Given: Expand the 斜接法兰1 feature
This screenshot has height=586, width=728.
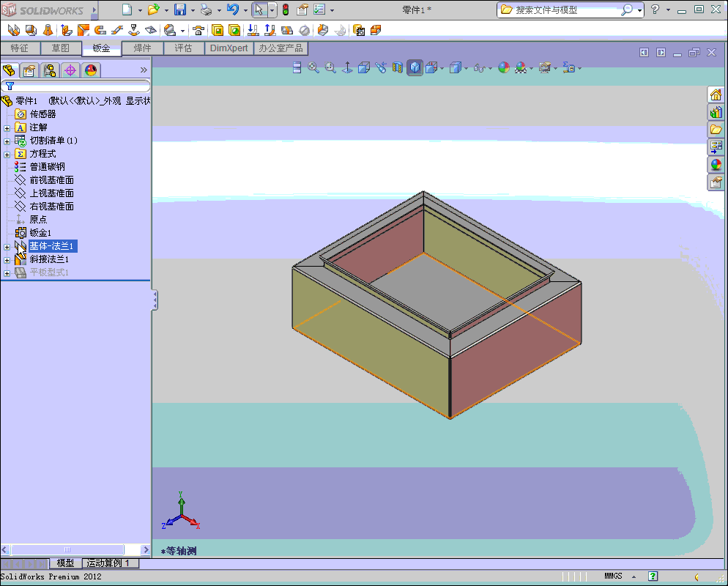Looking at the screenshot, I should click(x=7, y=259).
